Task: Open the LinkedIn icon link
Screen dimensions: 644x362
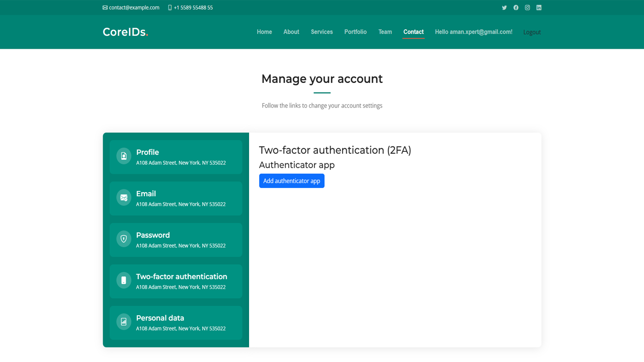Action: tap(539, 8)
